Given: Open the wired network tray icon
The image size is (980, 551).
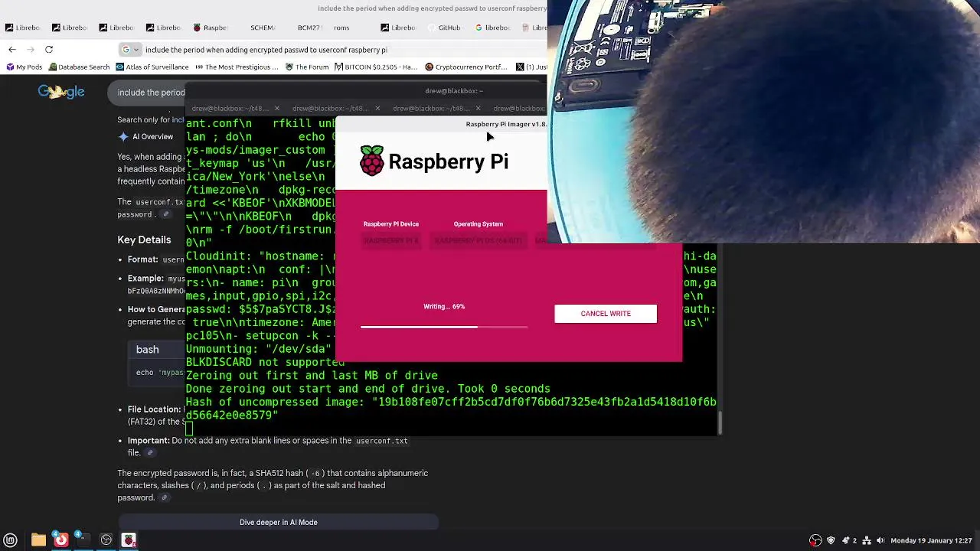Looking at the screenshot, I should pos(867,540).
